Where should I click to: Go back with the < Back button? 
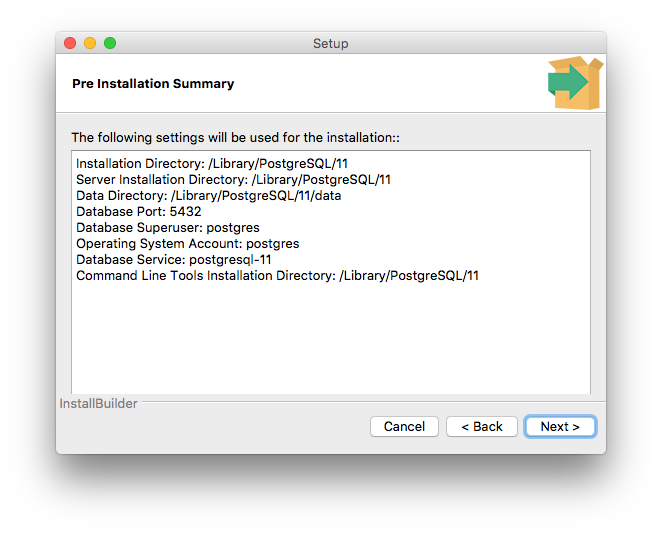point(482,426)
